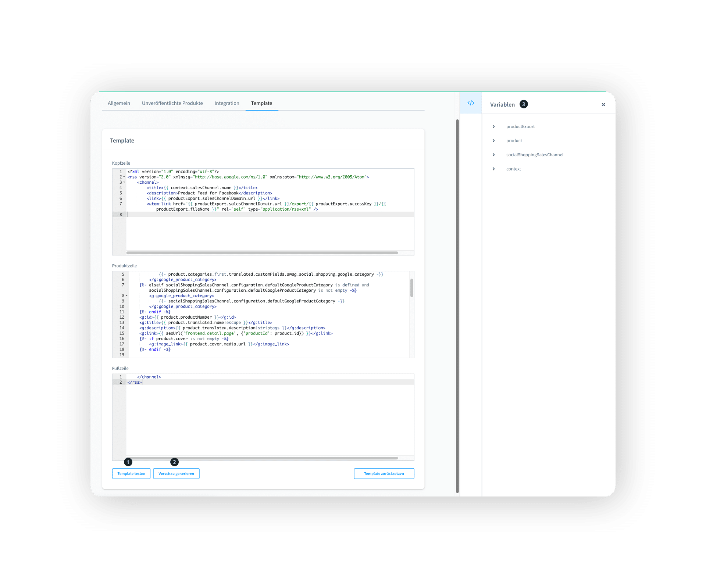Select the Template tab

point(261,103)
